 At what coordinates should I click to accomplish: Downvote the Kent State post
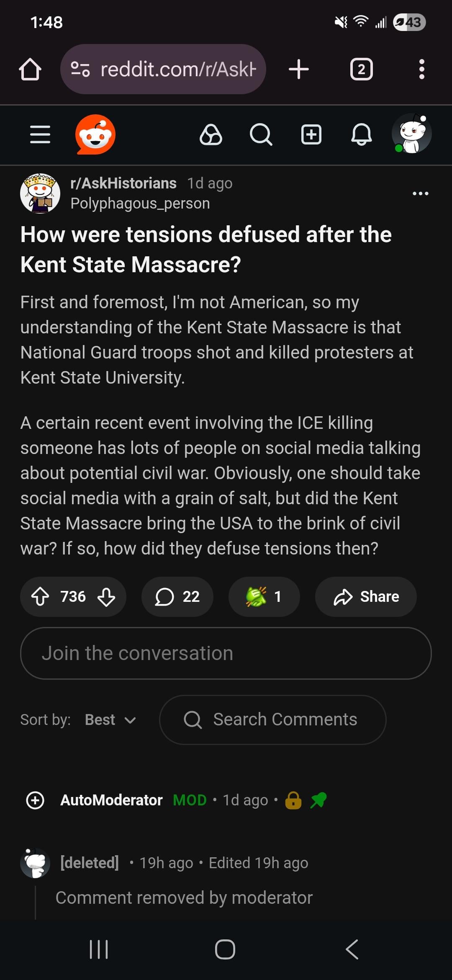(x=106, y=596)
